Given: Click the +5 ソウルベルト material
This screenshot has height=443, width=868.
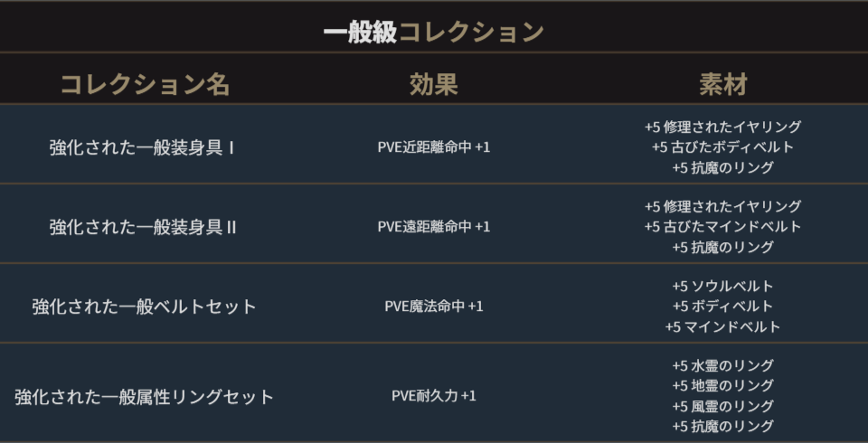Looking at the screenshot, I should coord(722,287).
